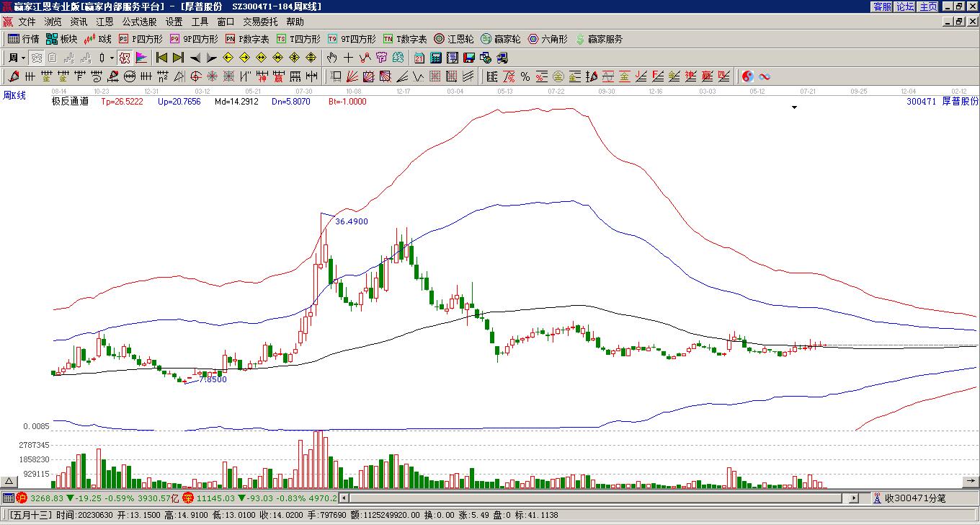Click the 厚普股份 stock name label
The width and height of the screenshot is (980, 525).
[x=961, y=102]
